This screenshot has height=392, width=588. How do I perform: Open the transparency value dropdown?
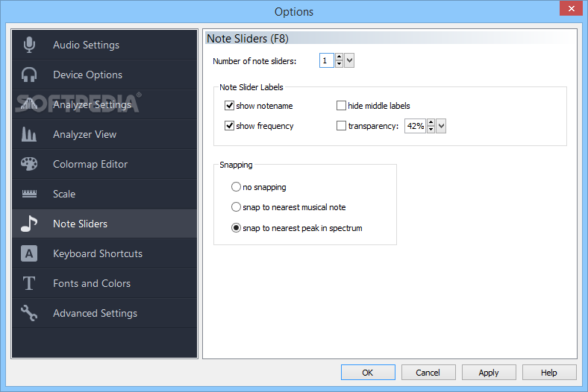click(441, 126)
